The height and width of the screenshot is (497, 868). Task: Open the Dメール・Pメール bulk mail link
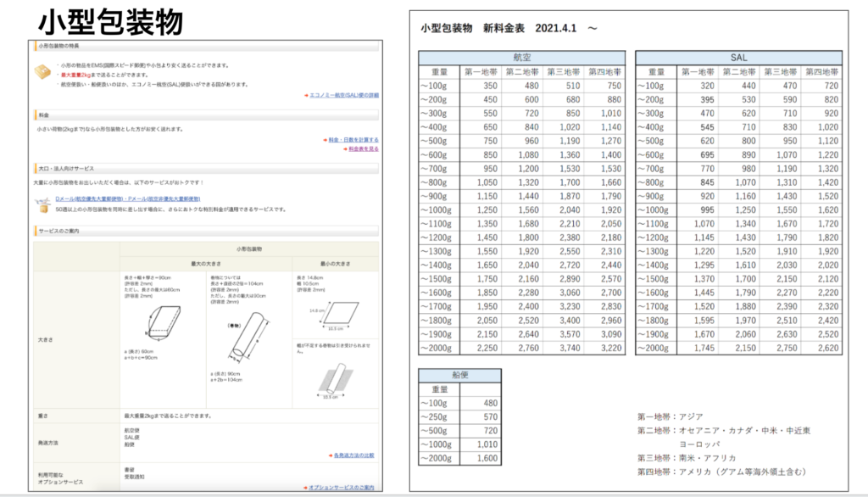point(128,199)
